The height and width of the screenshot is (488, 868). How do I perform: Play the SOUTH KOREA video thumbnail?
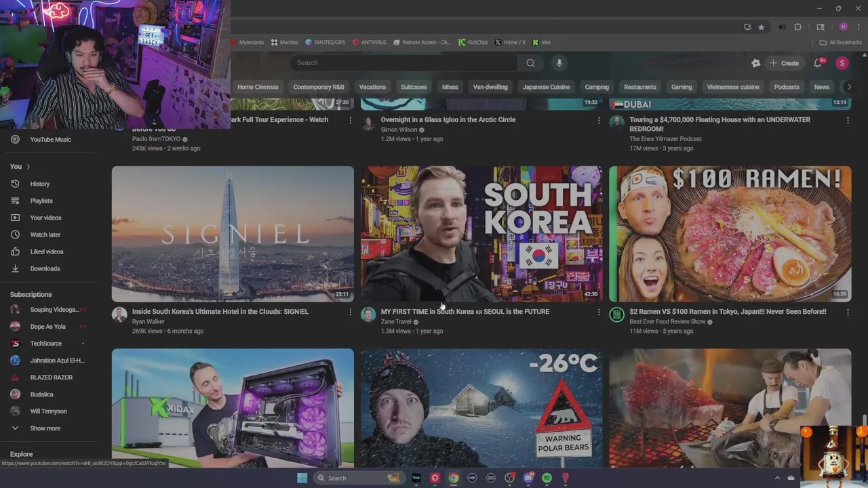tap(481, 234)
